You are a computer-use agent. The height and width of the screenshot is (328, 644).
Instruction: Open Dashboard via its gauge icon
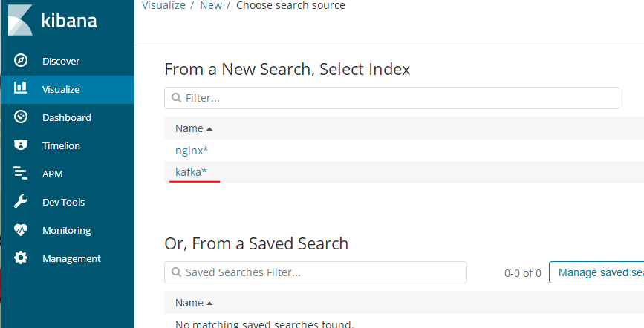coord(21,117)
